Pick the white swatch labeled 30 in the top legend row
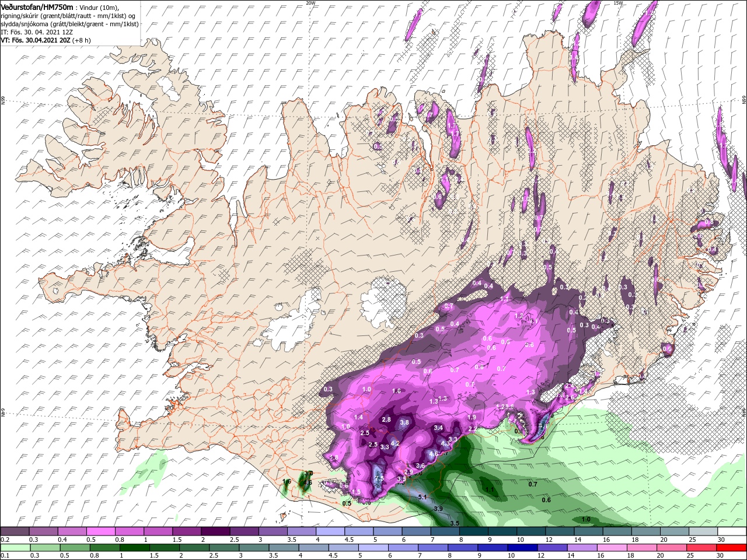This screenshot has height=560, width=747. tap(731, 531)
